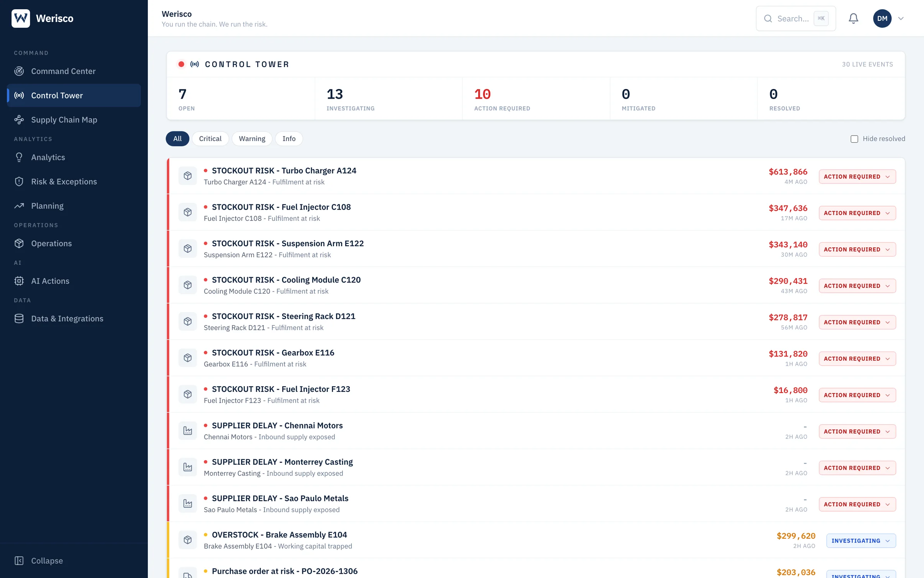924x578 pixels.
Task: Go to Analytics lightbulb item
Action: coord(74,157)
